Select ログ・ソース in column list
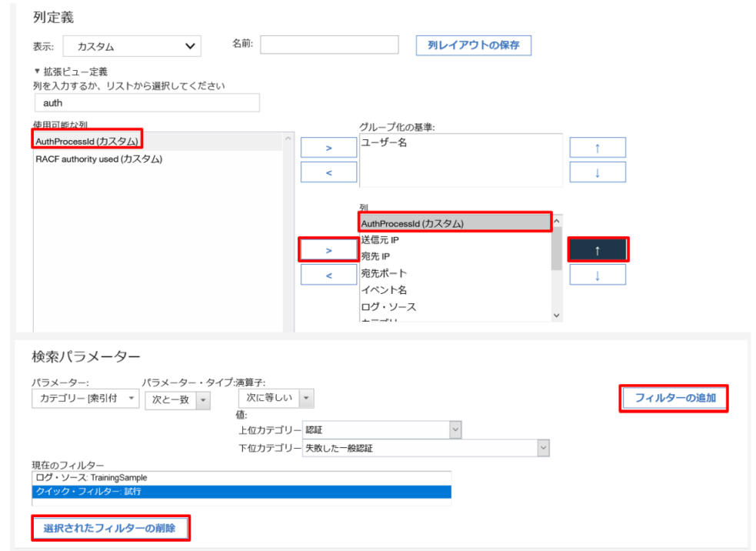The image size is (756, 551). click(x=455, y=307)
